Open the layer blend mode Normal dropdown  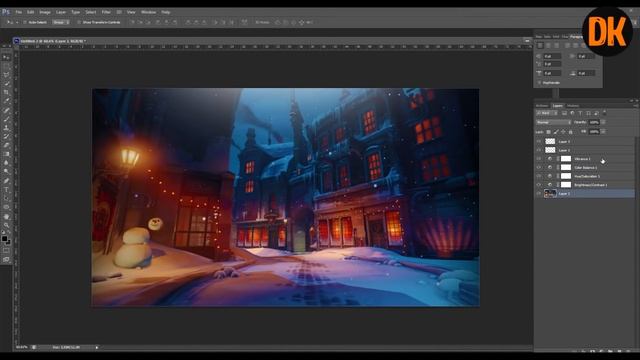coord(553,122)
